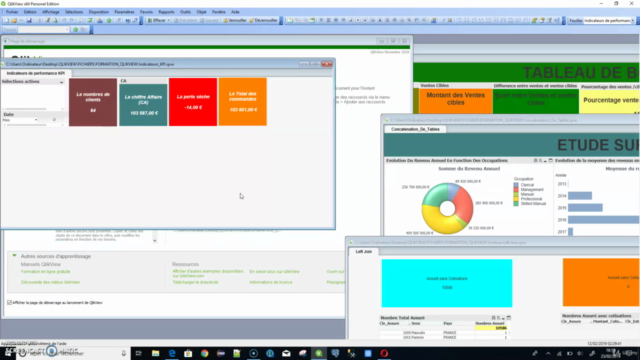This screenshot has height=360, width=640.
Task: Maximize icon on Evolution Du Revenu Annuel chart
Action: point(551,160)
